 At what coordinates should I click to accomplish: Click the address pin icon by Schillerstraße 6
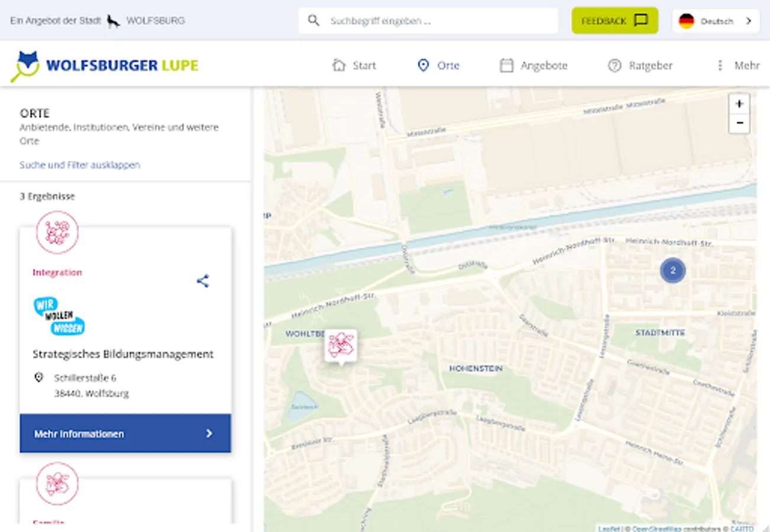point(39,377)
